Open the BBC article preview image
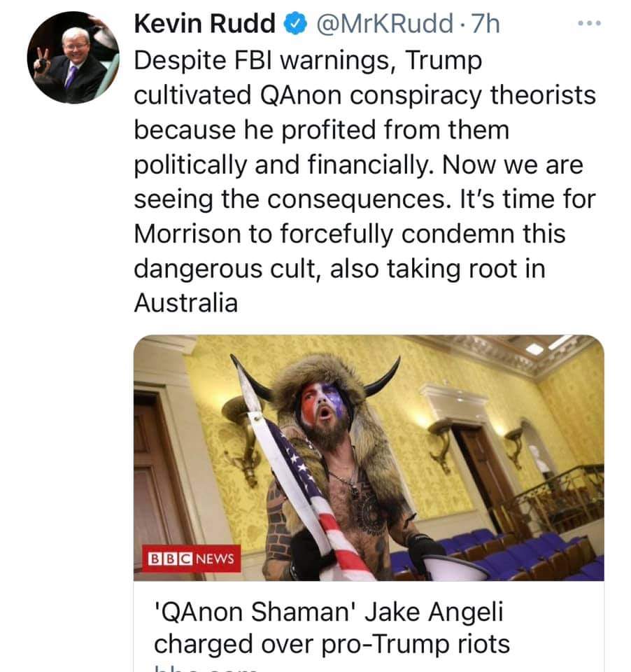This screenshot has width=631, height=672. pyautogui.click(x=369, y=458)
